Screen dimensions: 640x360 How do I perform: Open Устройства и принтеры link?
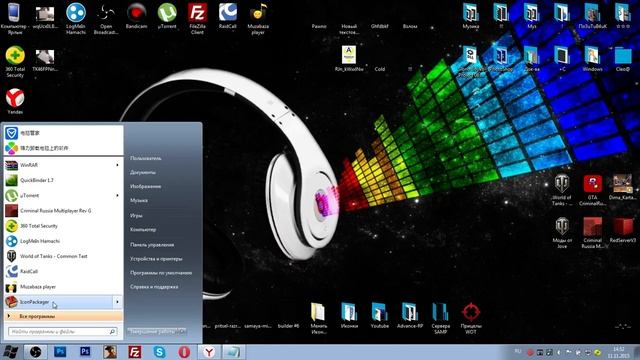156,259
